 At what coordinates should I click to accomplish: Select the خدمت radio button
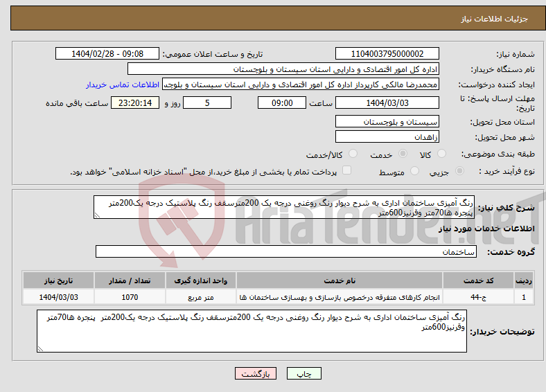[403, 154]
